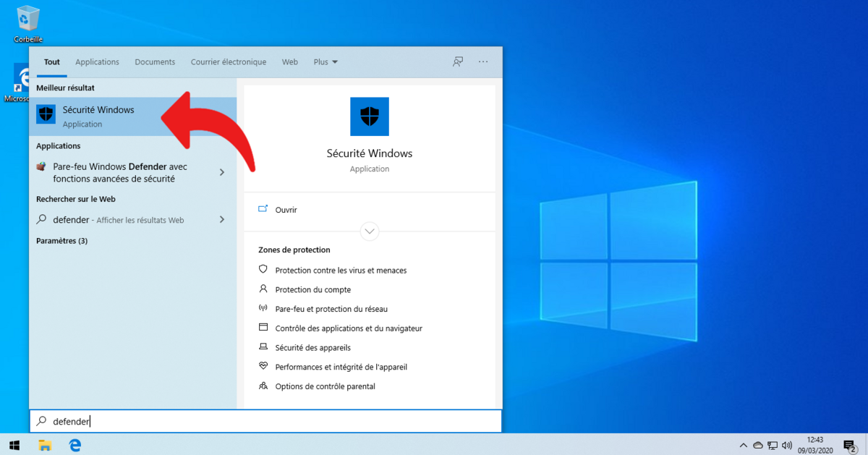Click the virus protection shield icon
The height and width of the screenshot is (455, 868).
263,269
